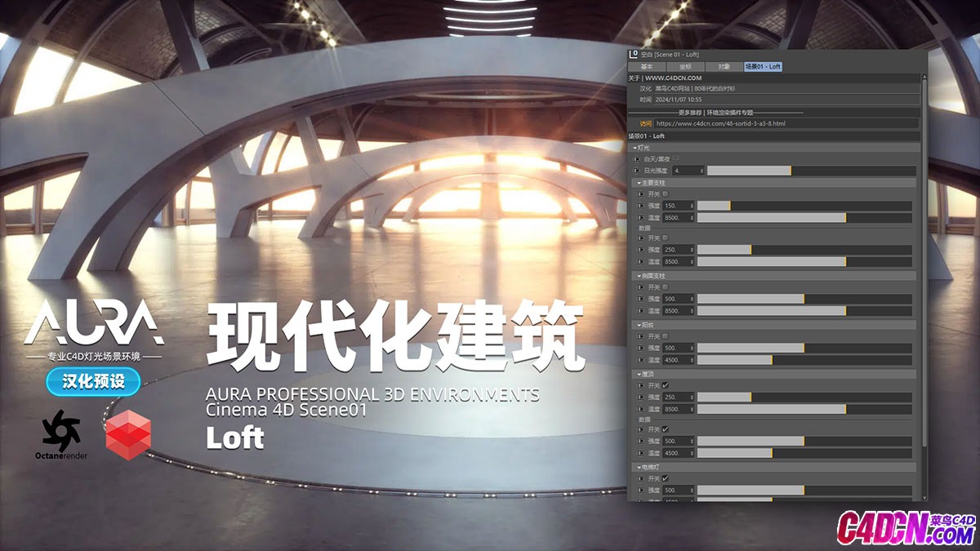The height and width of the screenshot is (551, 980).
Task: Click the 电梯灯 强度 animation dot
Action: coord(642,490)
